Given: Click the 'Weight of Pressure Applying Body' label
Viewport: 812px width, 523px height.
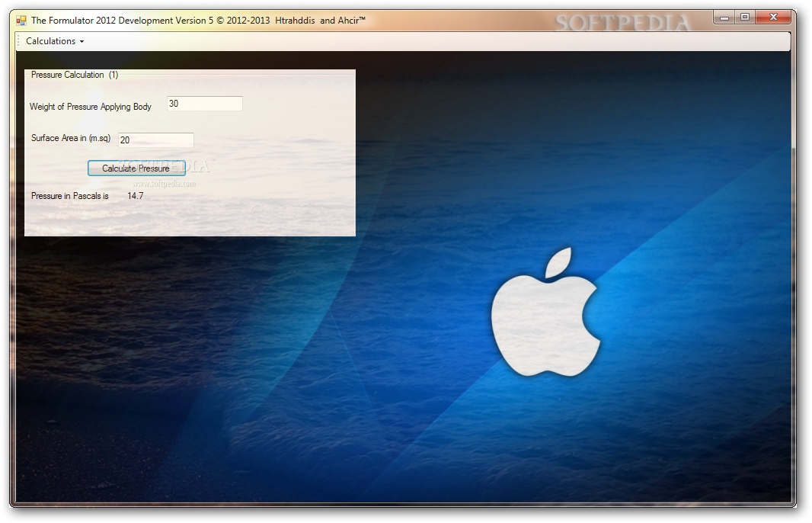Looking at the screenshot, I should click(91, 107).
